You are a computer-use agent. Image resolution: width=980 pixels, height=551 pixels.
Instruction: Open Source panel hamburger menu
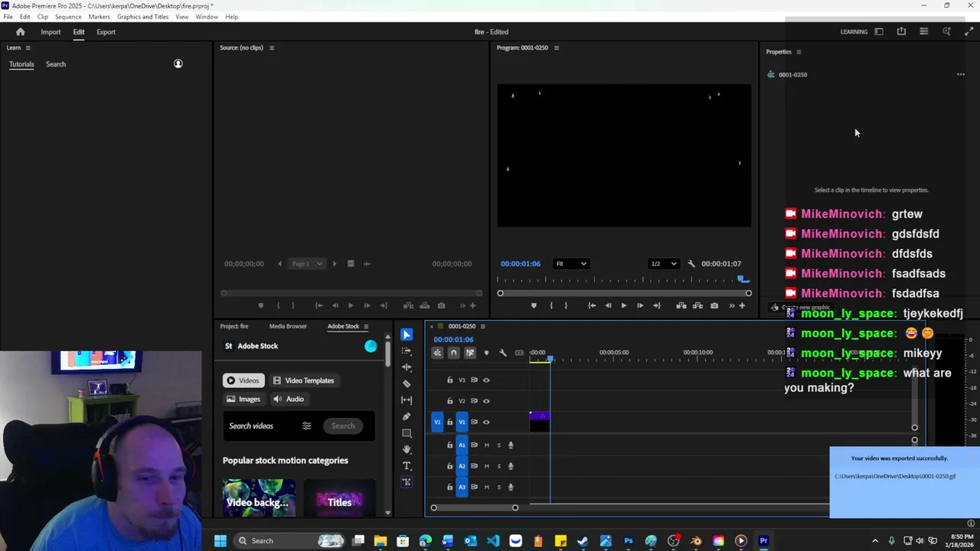click(271, 47)
